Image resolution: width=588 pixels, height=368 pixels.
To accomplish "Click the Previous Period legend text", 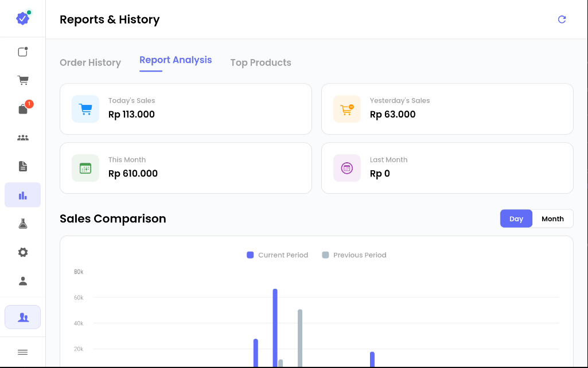I will point(360,255).
